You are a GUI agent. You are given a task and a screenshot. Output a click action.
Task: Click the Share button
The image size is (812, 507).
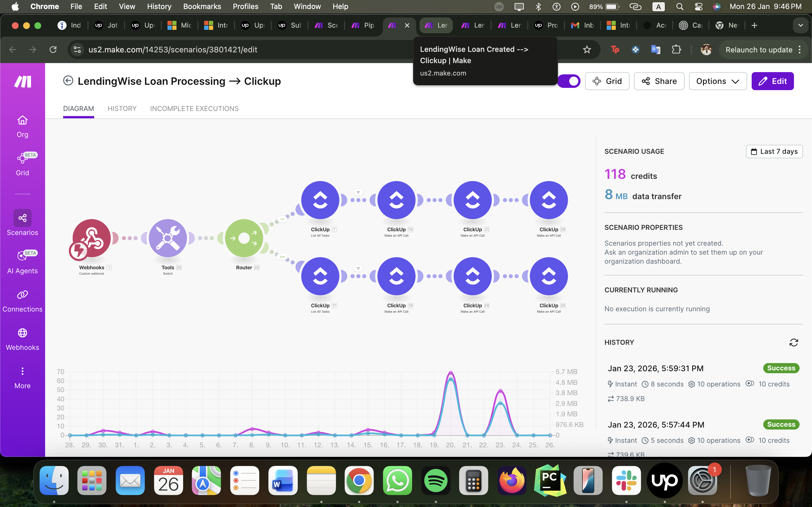coord(659,81)
